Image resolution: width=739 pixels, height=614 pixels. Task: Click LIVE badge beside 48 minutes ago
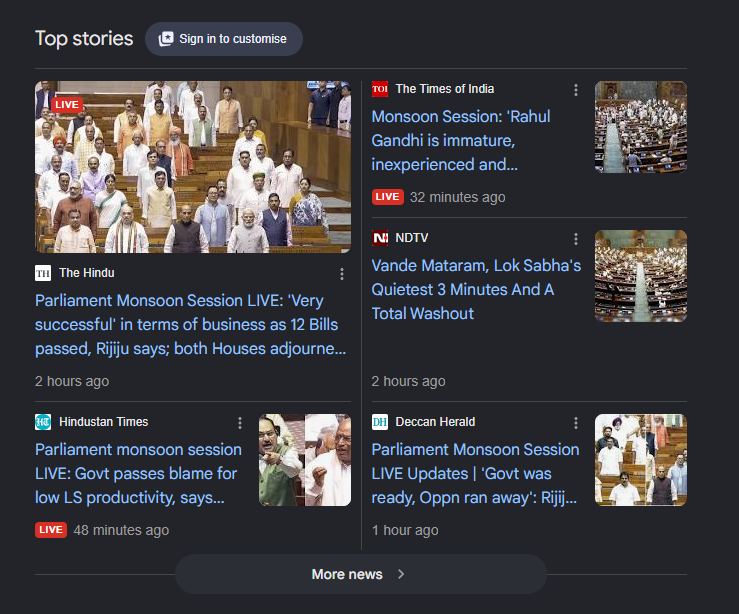[x=51, y=530]
